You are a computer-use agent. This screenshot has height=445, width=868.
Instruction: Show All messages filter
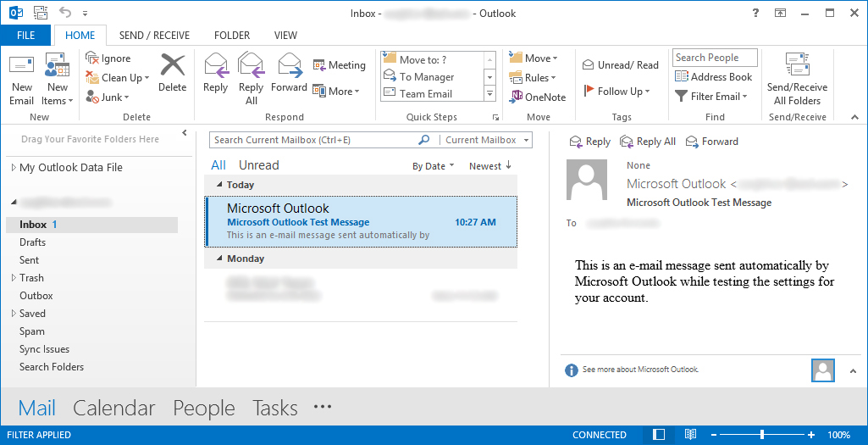(218, 165)
